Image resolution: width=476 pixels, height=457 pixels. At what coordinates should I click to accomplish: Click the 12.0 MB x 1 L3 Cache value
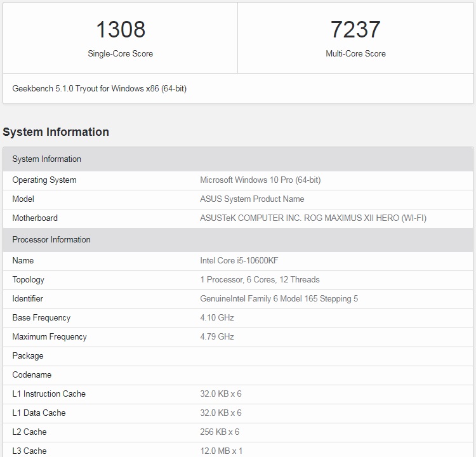coord(221,451)
